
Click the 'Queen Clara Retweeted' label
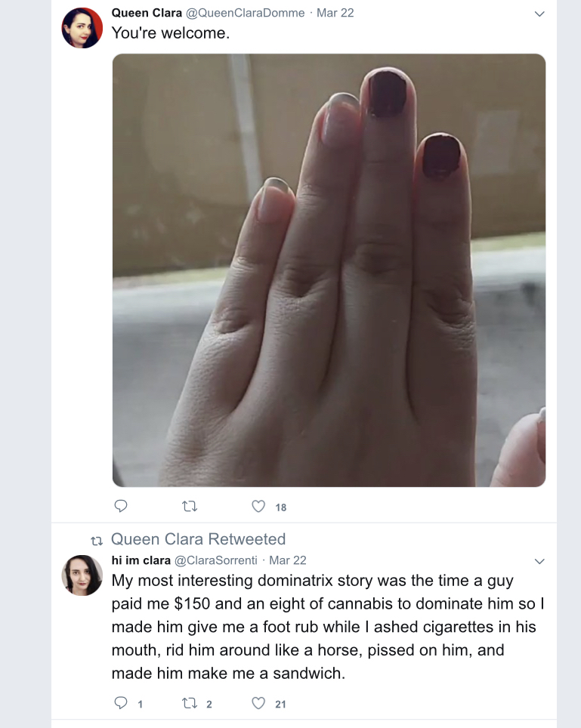click(x=198, y=539)
